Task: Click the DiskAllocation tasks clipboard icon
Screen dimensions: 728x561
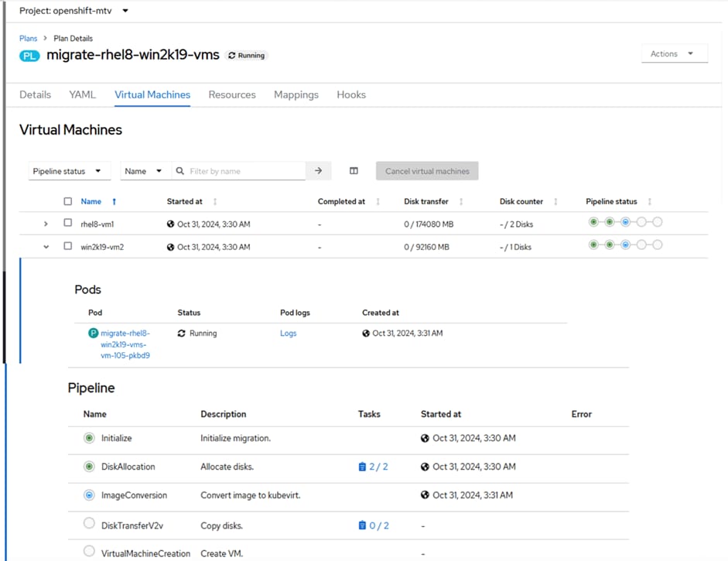Action: (362, 467)
